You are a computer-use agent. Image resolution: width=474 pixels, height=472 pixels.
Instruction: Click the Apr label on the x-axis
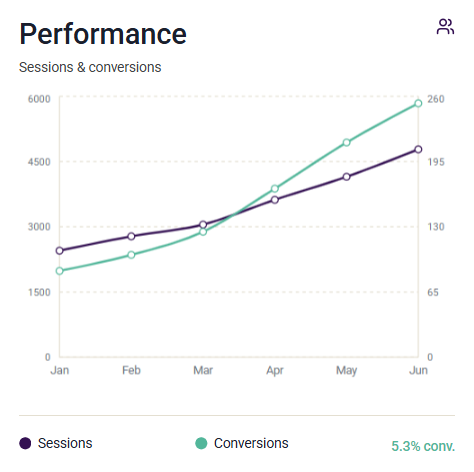tap(275, 371)
